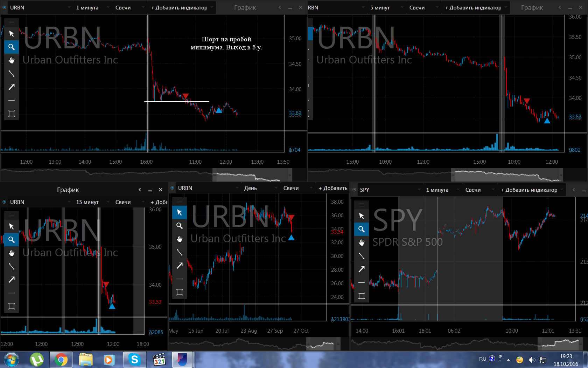Click '+ Добавить индикатор' in the 5-minute chart
The width and height of the screenshot is (588, 368).
[475, 7]
